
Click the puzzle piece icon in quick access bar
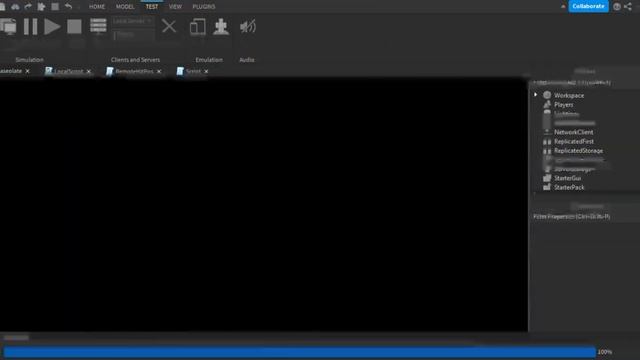(x=41, y=6)
